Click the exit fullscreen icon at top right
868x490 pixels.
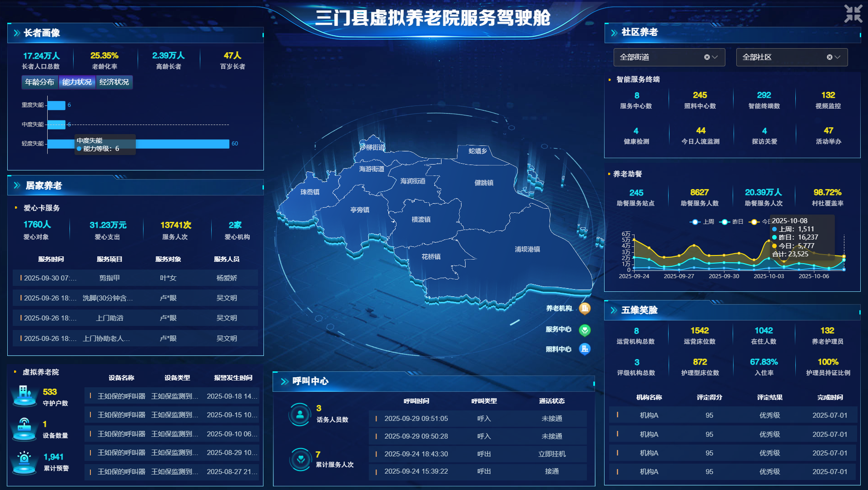click(853, 14)
